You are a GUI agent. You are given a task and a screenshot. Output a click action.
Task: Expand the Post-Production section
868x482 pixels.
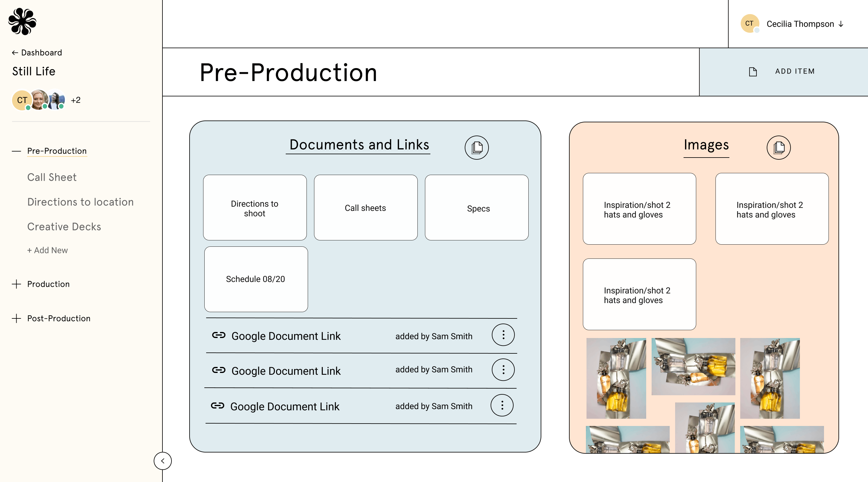[x=17, y=318]
